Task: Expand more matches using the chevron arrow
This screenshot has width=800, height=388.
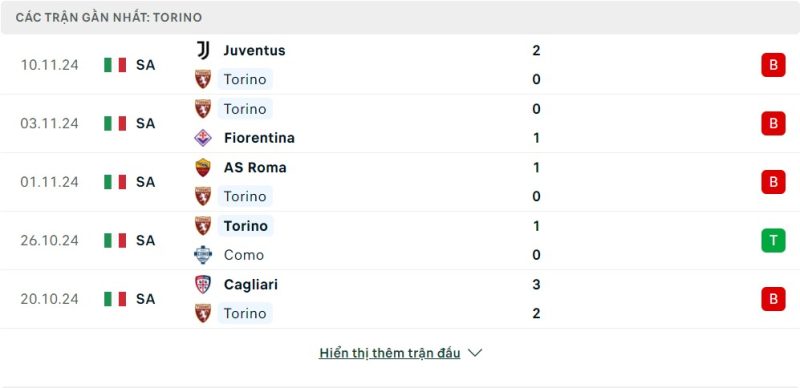Action: coord(475,353)
